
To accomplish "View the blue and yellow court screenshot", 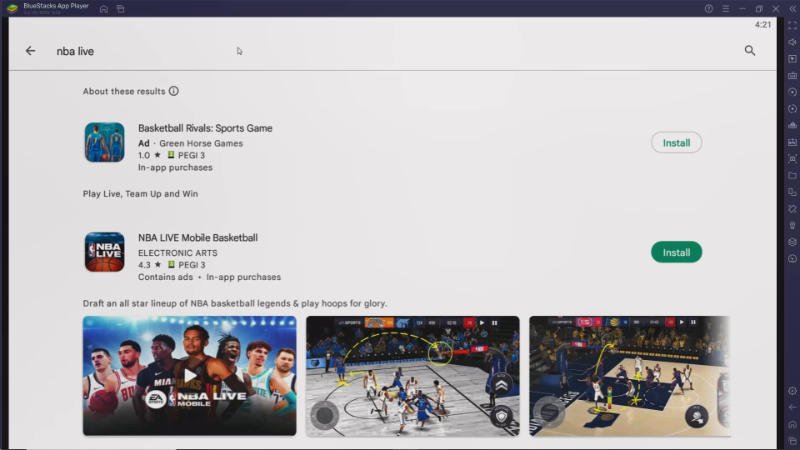I will click(x=629, y=376).
